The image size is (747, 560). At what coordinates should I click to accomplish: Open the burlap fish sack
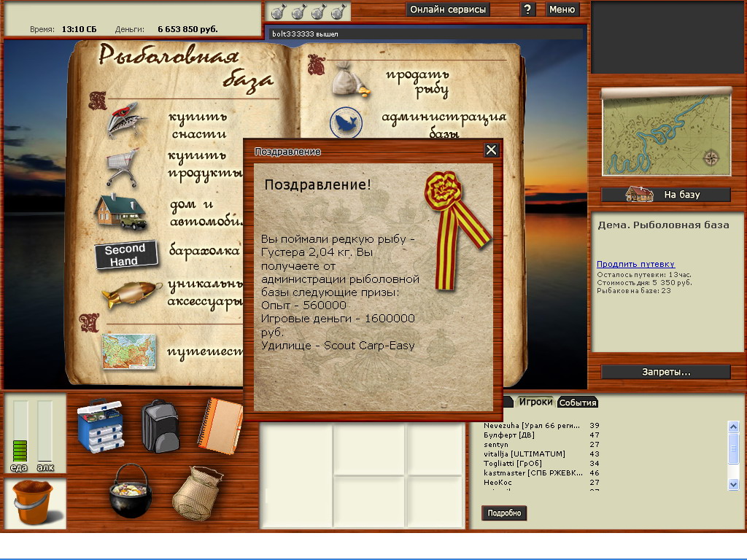coord(198,493)
